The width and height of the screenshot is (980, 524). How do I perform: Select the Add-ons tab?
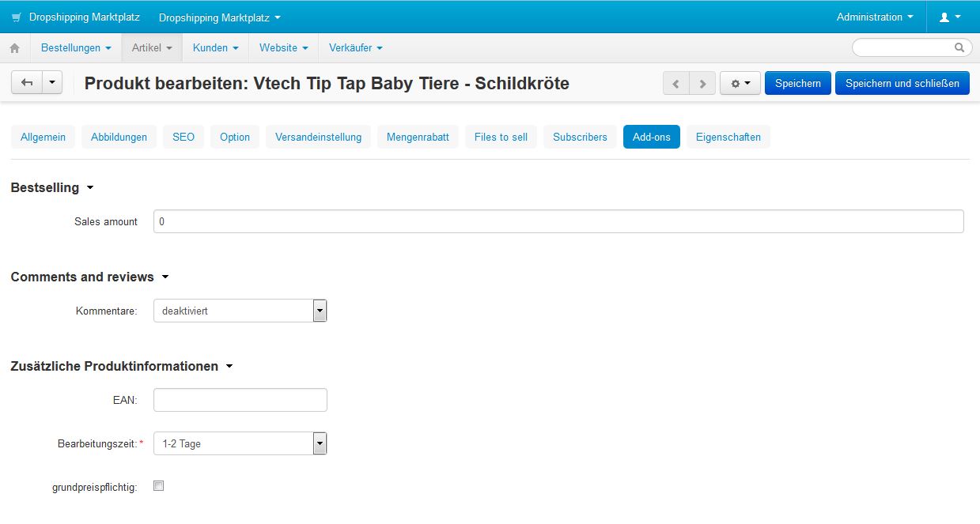tap(652, 137)
